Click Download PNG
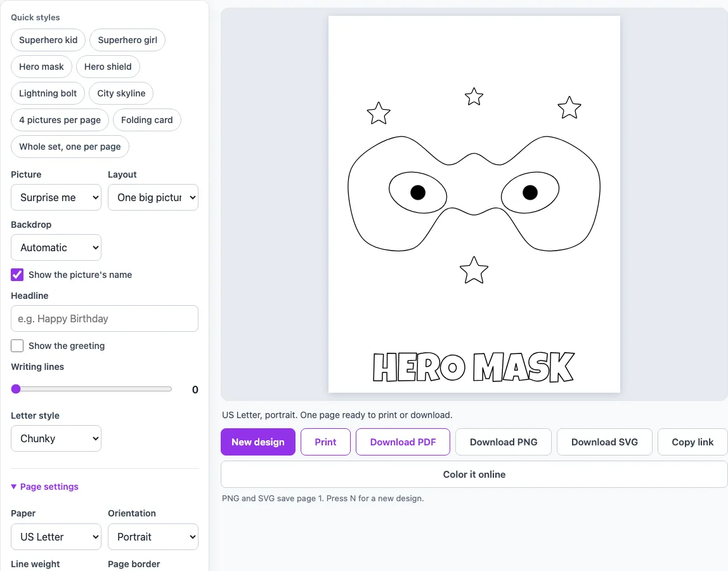728x571 pixels. [504, 442]
